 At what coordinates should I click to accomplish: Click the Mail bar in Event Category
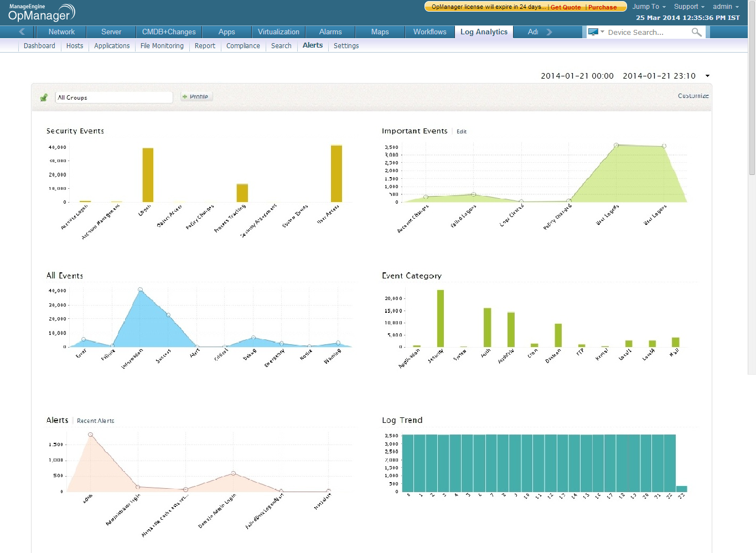[676, 342]
